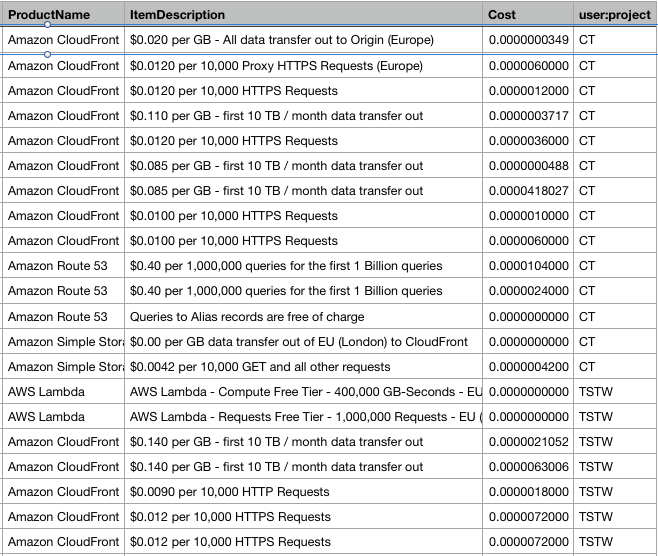Viewport: 658px width, 556px height.
Task: Select cost cell 0.0000010000
Action: (528, 216)
